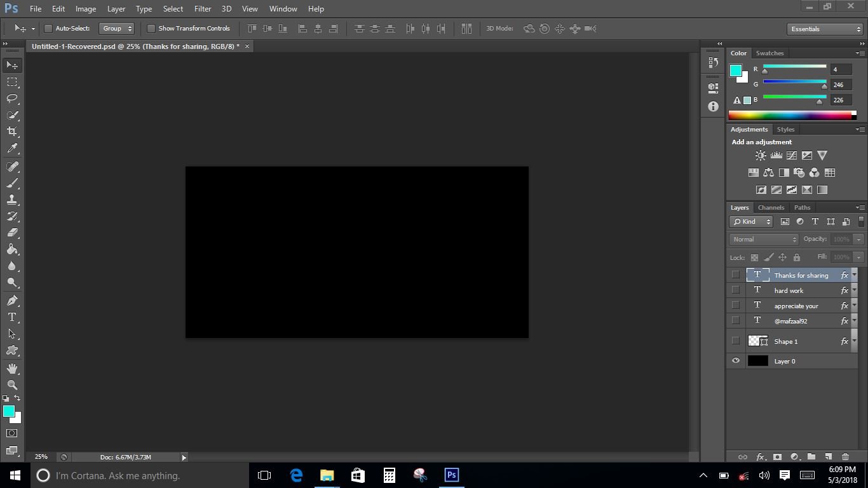The width and height of the screenshot is (868, 488).
Task: Enable Show Transform Controls checkbox
Action: 151,29
